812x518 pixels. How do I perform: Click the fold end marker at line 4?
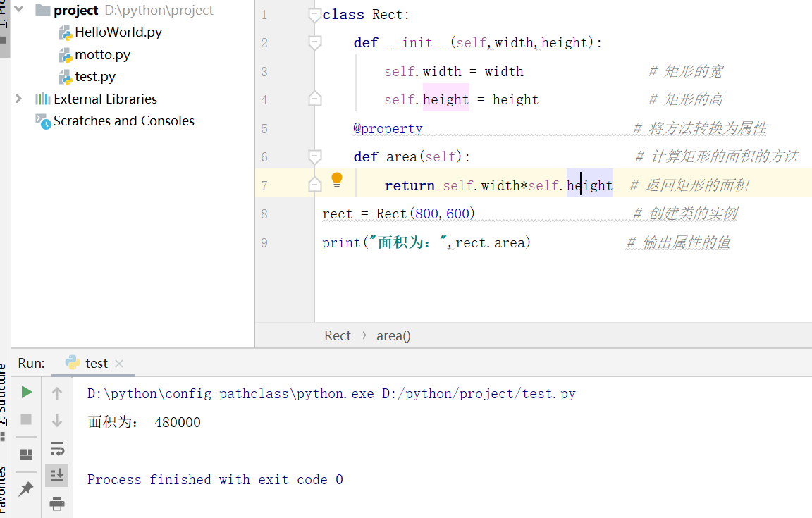(315, 99)
